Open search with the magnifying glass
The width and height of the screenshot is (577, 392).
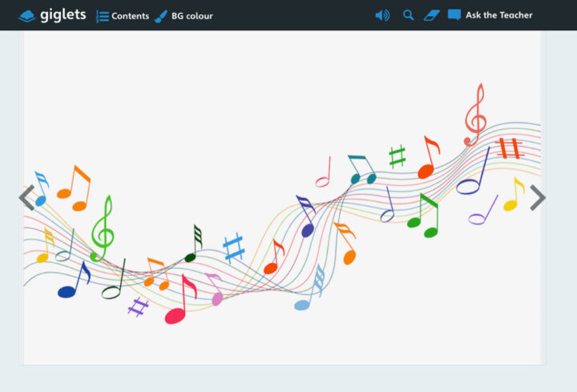(408, 15)
